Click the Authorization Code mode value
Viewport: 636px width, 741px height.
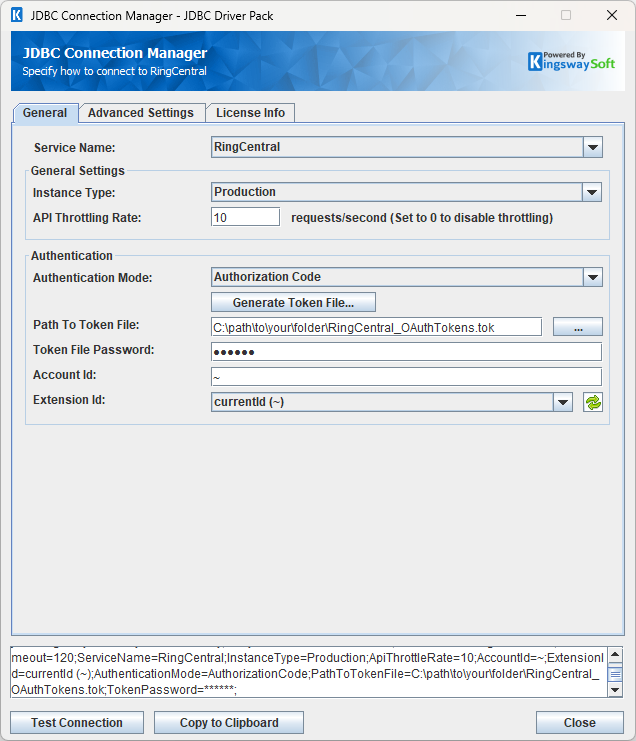coord(267,277)
